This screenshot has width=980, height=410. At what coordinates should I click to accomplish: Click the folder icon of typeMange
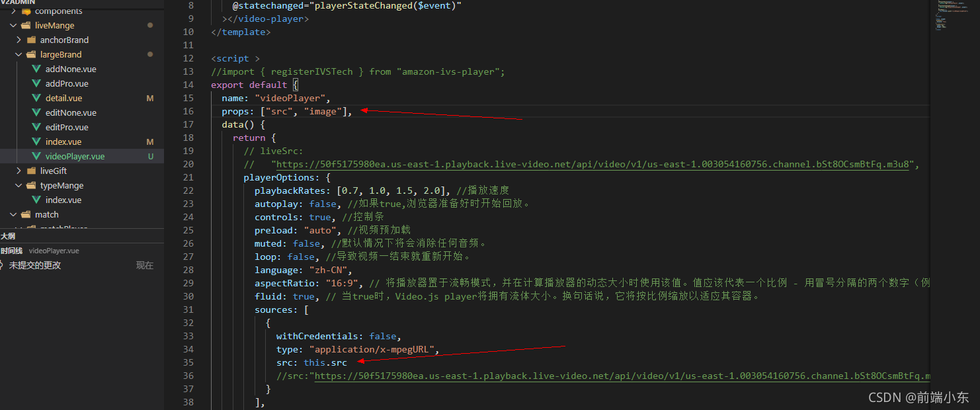31,186
